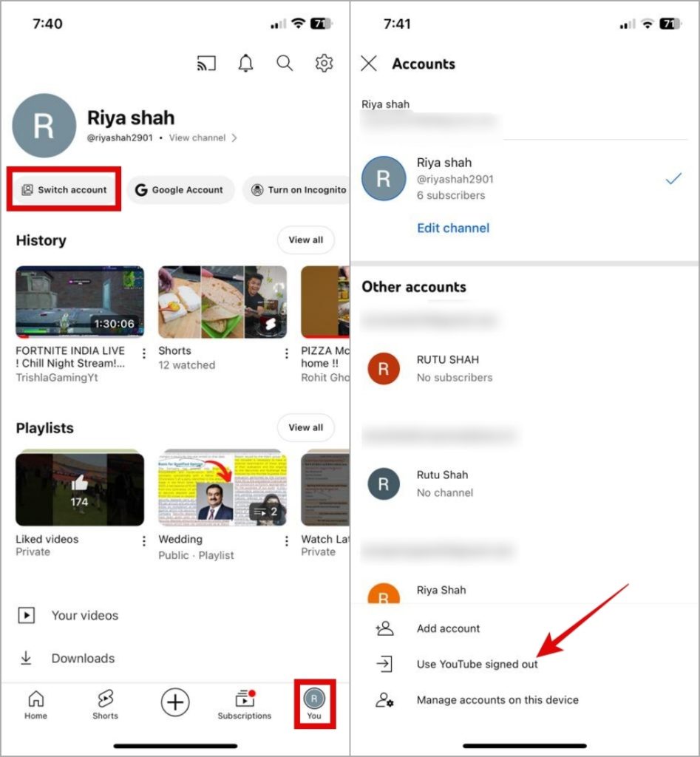Viewport: 700px width, 757px height.
Task: Tap the manage accounts gear-person icon
Action: point(384,699)
